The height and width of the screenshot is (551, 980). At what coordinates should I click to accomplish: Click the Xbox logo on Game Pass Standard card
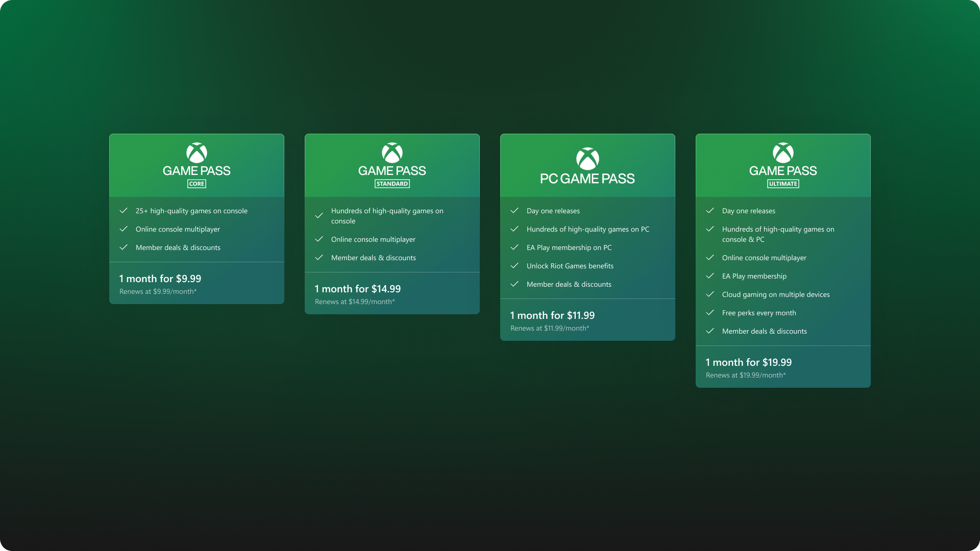click(x=392, y=154)
